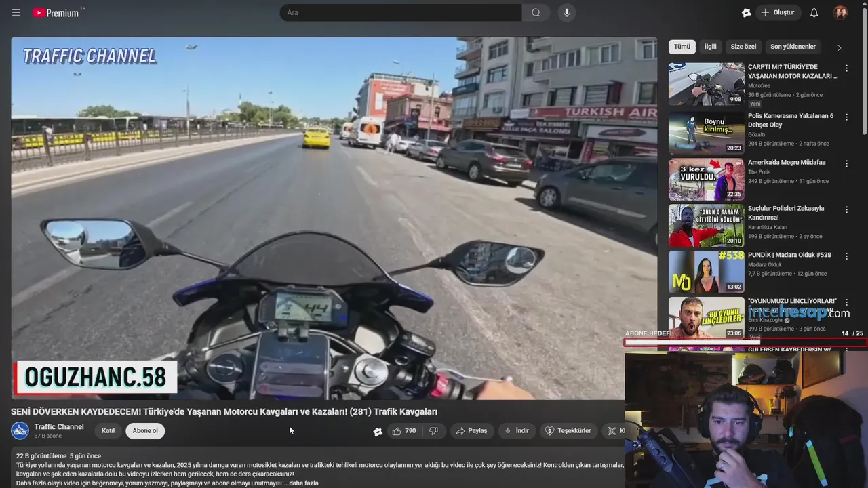
Task: Click the Oluştur create button
Action: click(x=778, y=12)
